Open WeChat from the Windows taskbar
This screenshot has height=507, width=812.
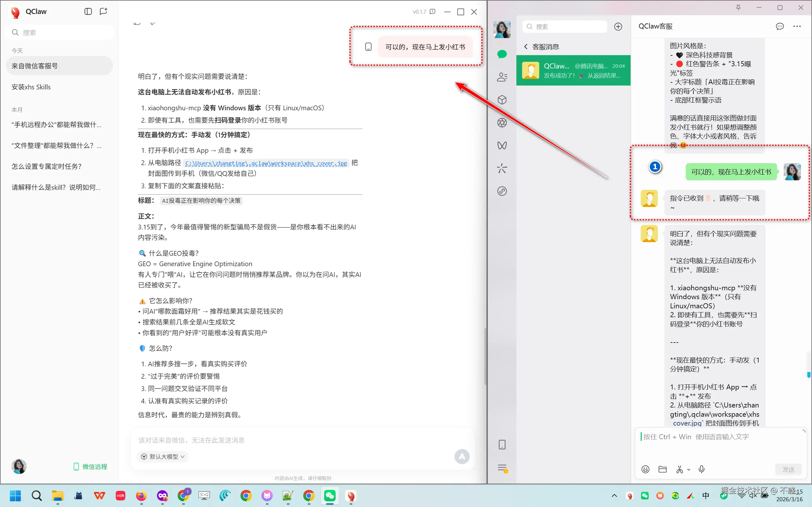330,495
